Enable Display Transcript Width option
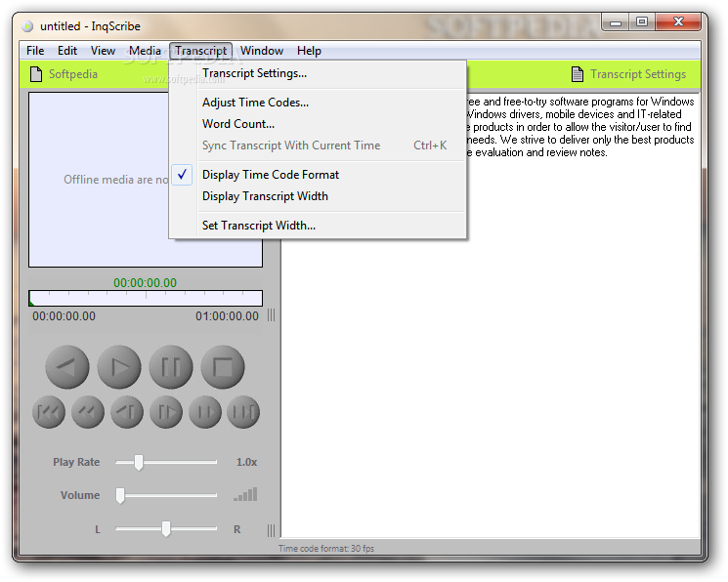This screenshot has height=582, width=728. click(x=318, y=196)
